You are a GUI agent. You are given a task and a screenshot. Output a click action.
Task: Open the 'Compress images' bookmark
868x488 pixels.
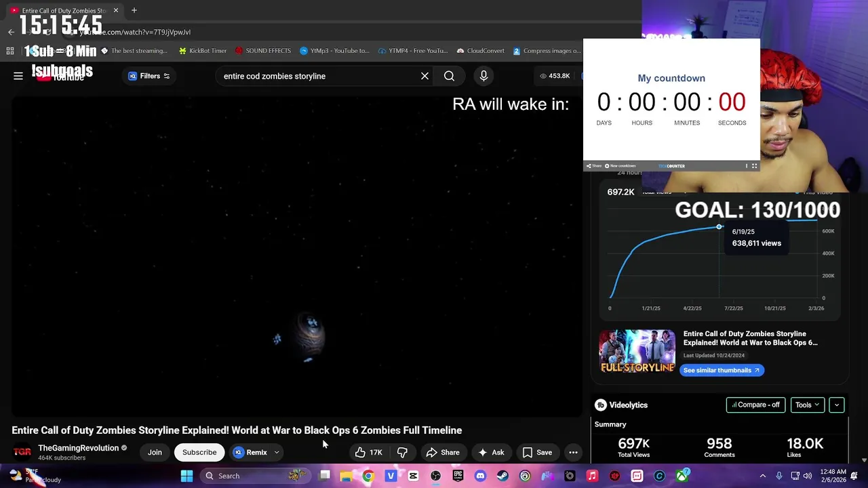[547, 51]
